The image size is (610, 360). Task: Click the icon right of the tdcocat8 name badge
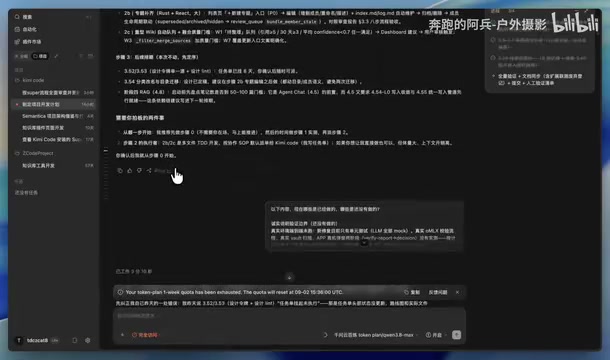[75, 340]
